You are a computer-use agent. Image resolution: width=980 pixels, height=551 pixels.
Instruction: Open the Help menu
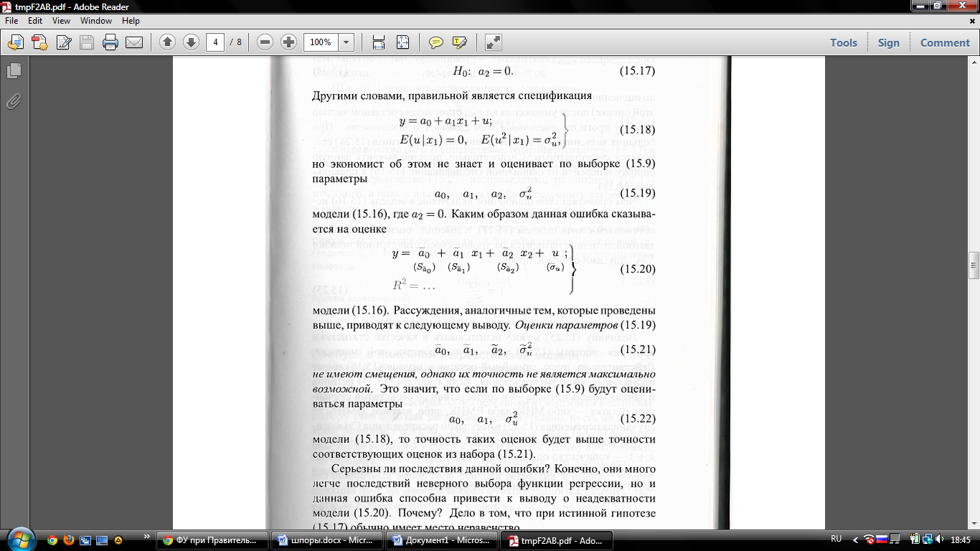tap(131, 21)
